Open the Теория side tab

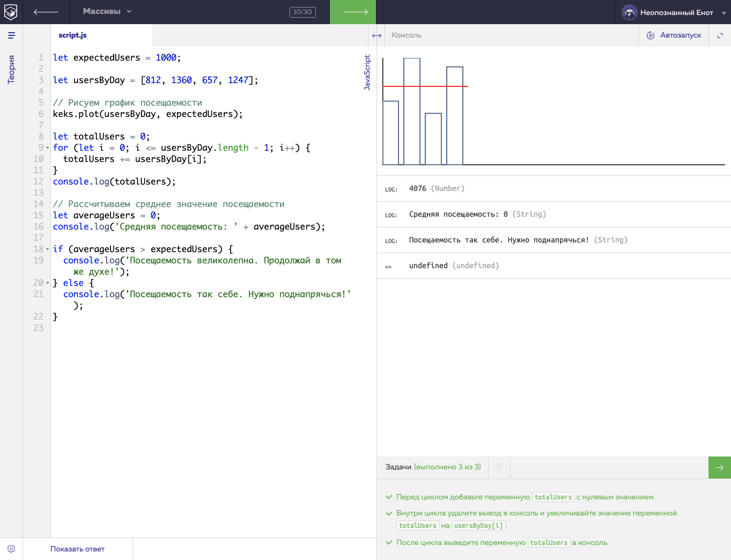point(11,69)
